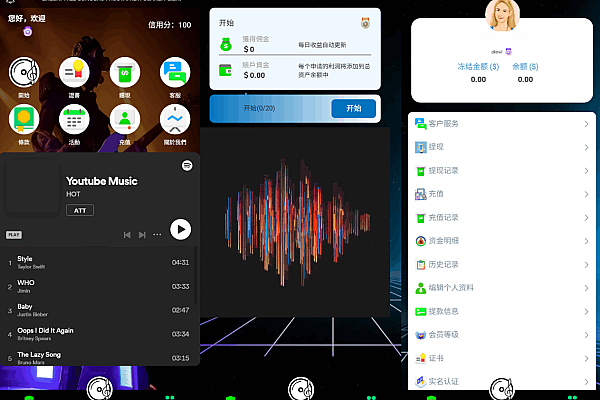The height and width of the screenshot is (400, 600).
Task: Open the 实名认证 menu entry
Action: (502, 381)
